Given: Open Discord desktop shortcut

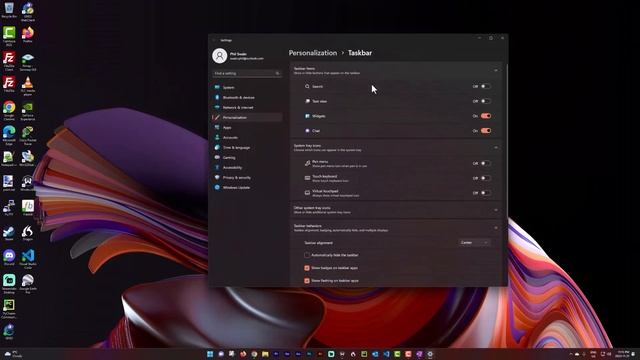Looking at the screenshot, I should click(x=9, y=258).
